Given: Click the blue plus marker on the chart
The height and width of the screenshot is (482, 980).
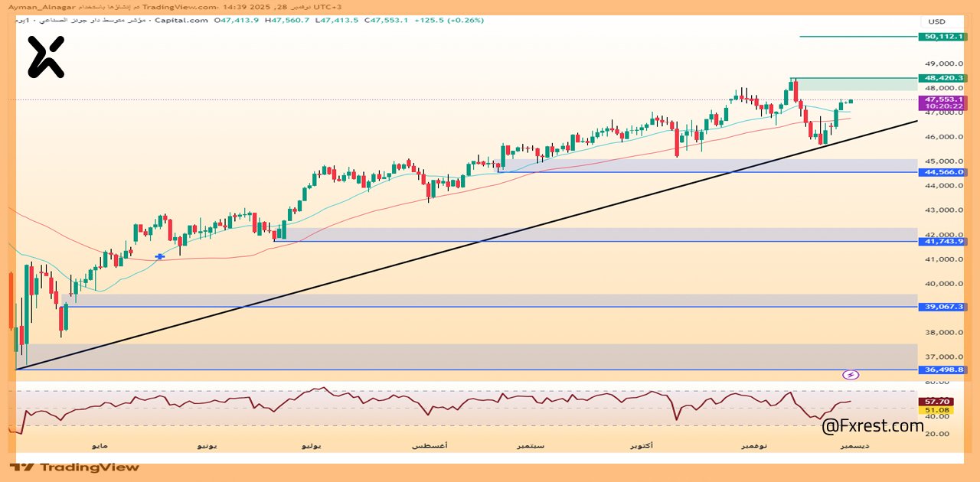Looking at the screenshot, I should [x=159, y=256].
